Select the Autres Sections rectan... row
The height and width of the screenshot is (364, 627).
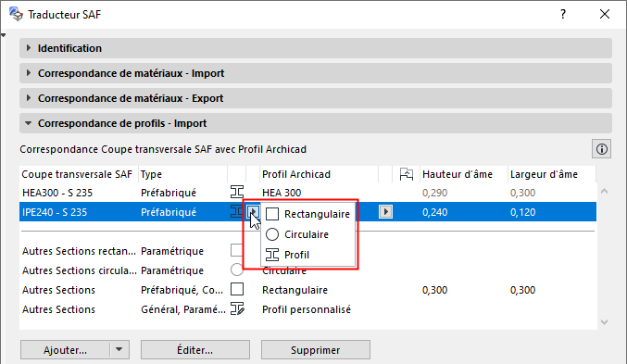pos(307,251)
